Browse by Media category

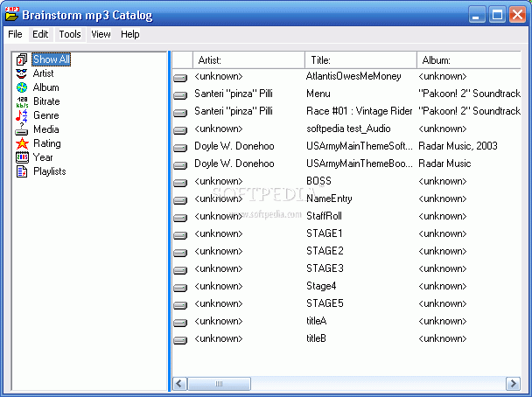pos(46,129)
